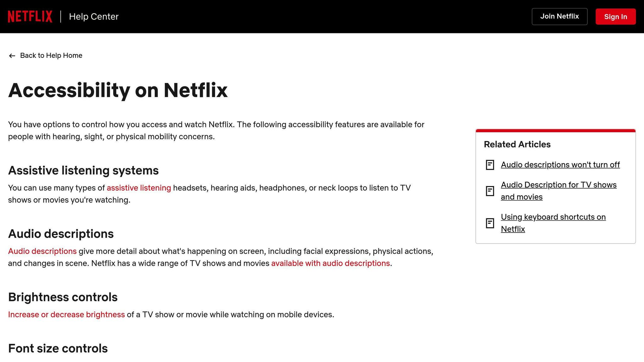
Task: Click the back arrow beside Back to Help Home
Action: 12,56
